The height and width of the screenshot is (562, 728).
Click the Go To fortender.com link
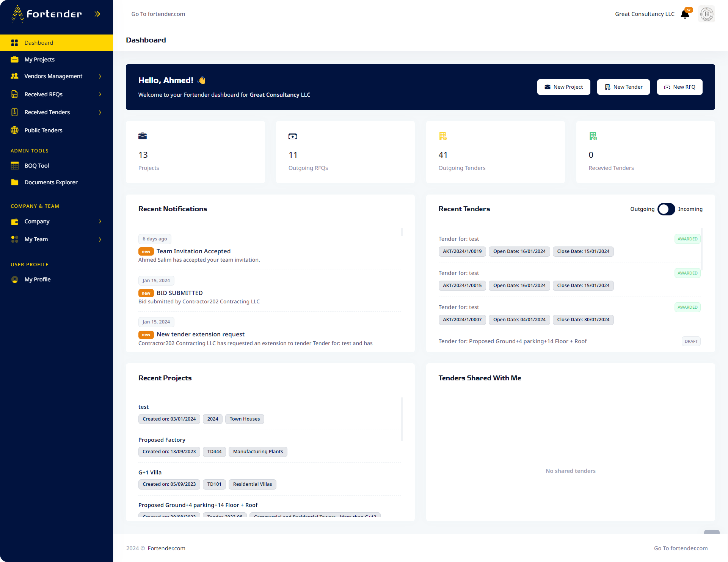pos(158,14)
